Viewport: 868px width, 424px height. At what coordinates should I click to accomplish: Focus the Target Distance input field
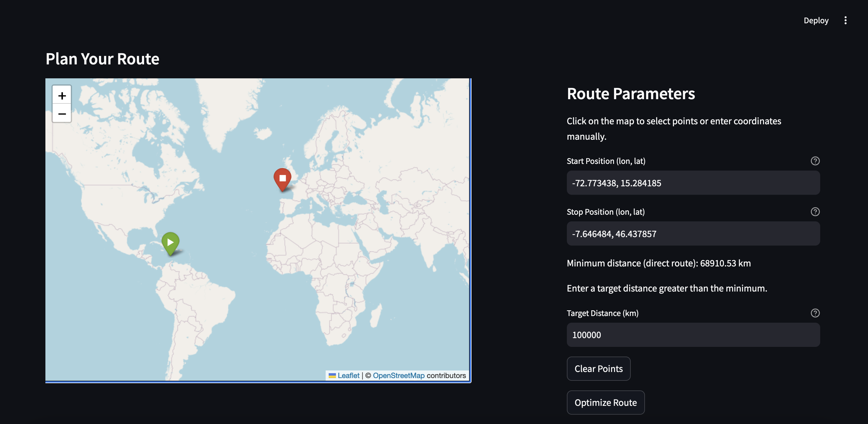693,335
